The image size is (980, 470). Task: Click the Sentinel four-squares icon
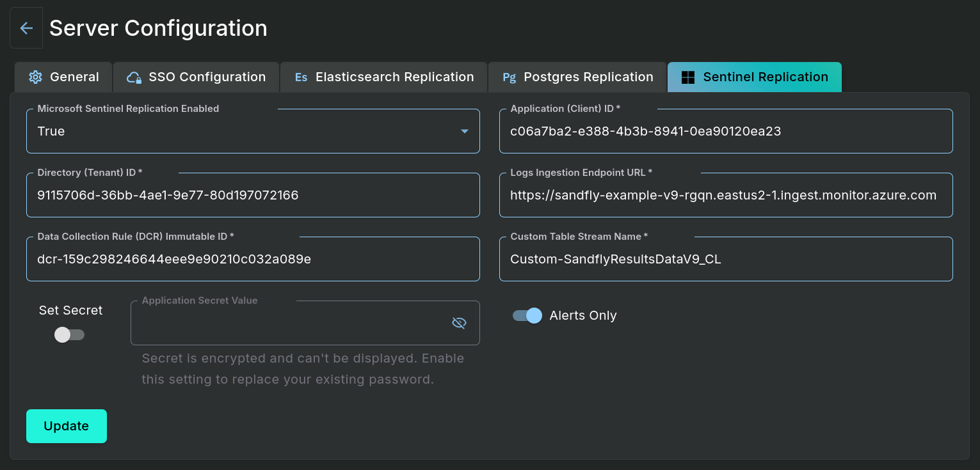[x=688, y=77]
